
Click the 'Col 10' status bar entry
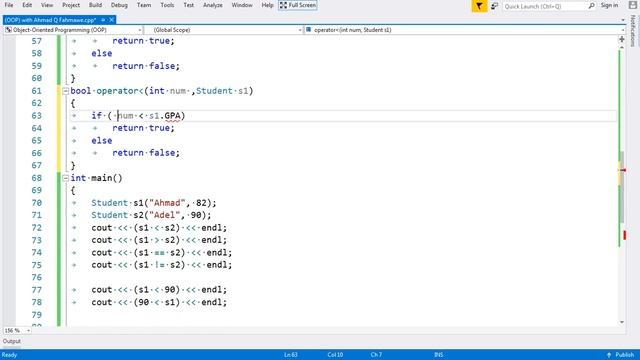pyautogui.click(x=335, y=355)
